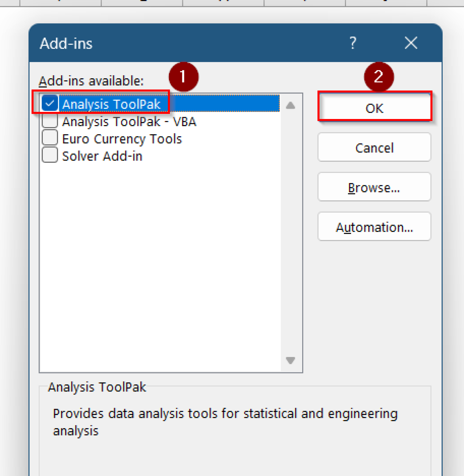464x476 pixels.
Task: Click OK to confirm add-in selection
Action: click(374, 108)
